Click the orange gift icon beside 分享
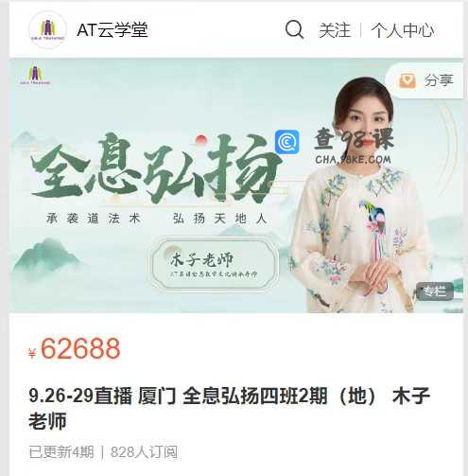Screen dimensions: 468x476 point(407,80)
